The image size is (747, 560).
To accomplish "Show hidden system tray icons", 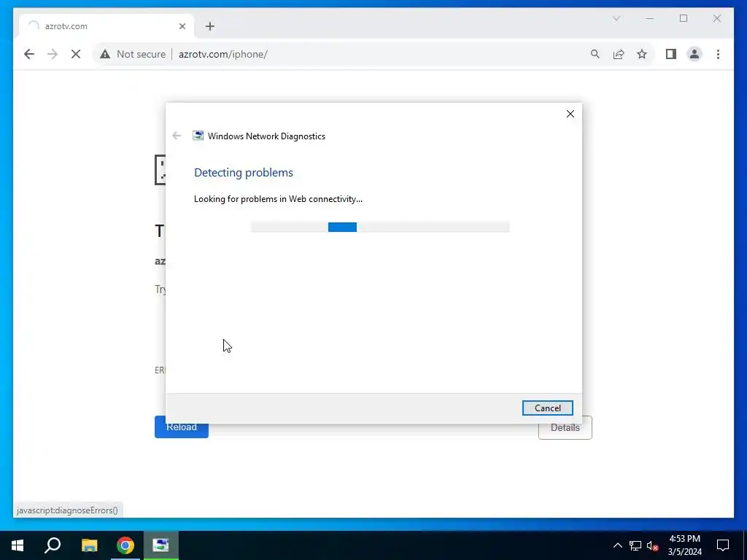I will [617, 545].
